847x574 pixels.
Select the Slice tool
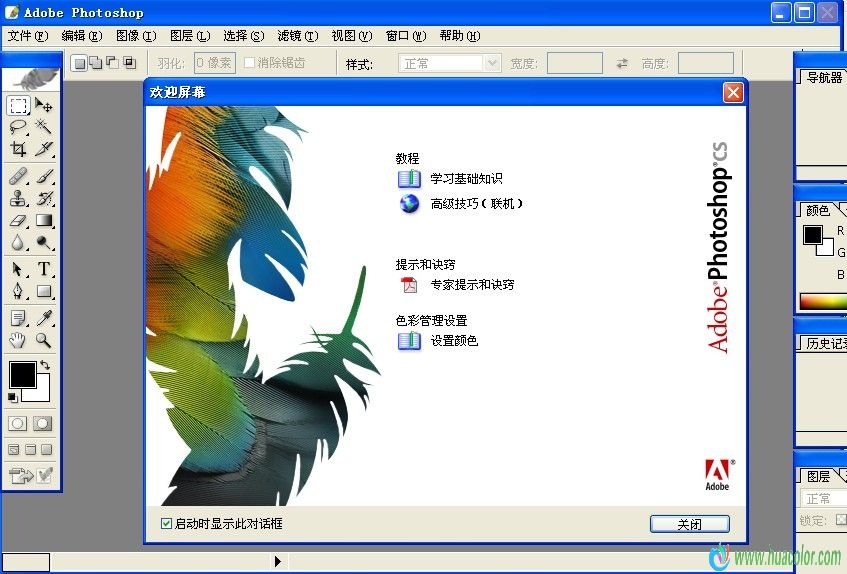tap(44, 149)
